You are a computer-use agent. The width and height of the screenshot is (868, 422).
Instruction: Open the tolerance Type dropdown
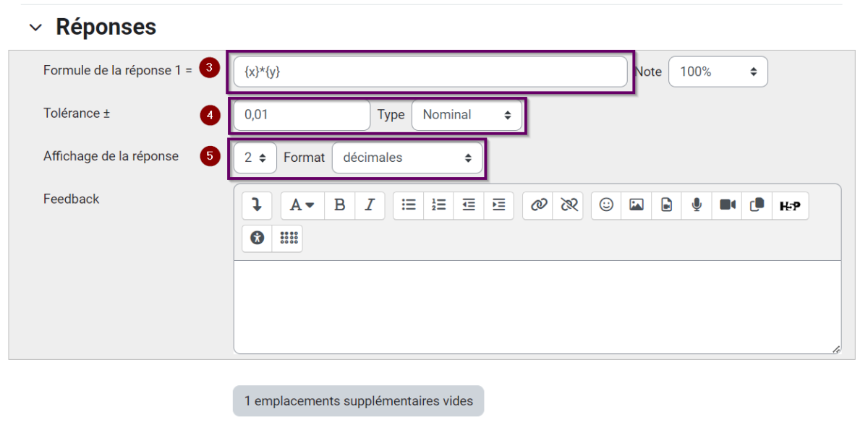(x=467, y=115)
